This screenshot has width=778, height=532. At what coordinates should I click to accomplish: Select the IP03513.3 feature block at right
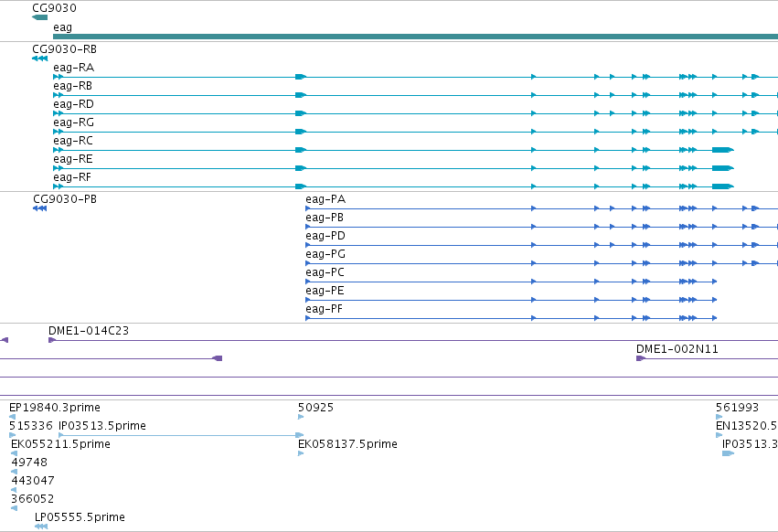pos(729,453)
